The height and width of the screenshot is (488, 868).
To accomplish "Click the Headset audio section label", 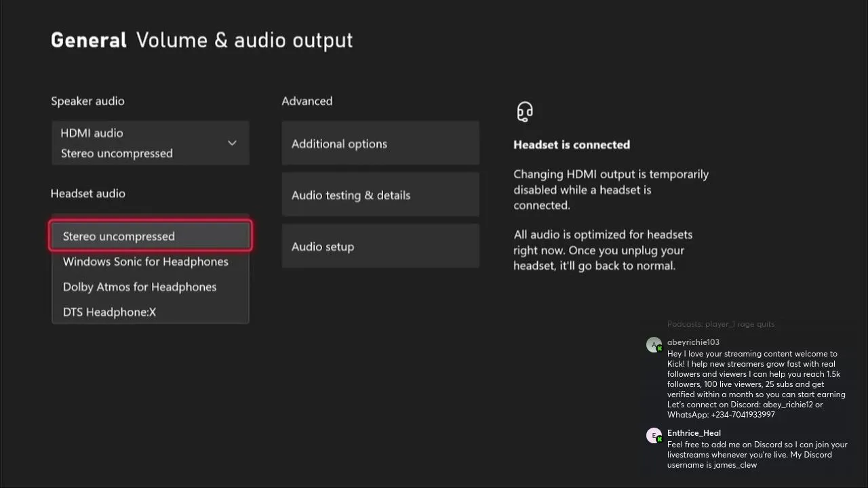I will (x=88, y=193).
